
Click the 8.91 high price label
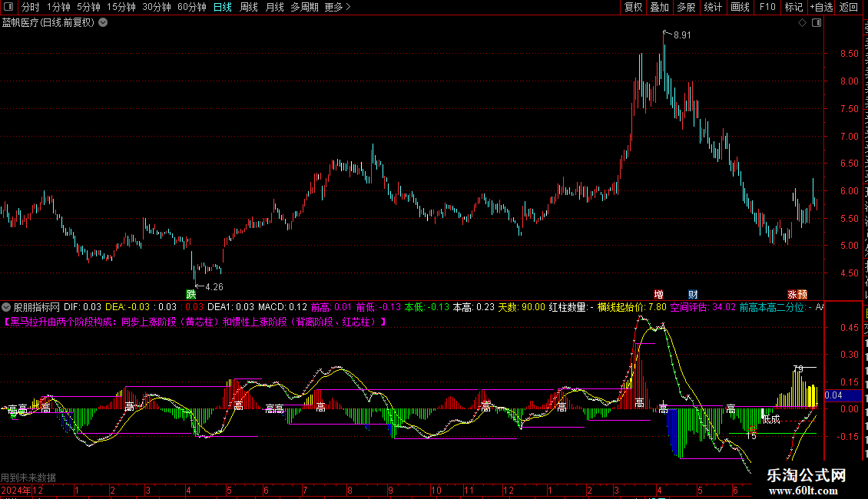pyautogui.click(x=682, y=35)
